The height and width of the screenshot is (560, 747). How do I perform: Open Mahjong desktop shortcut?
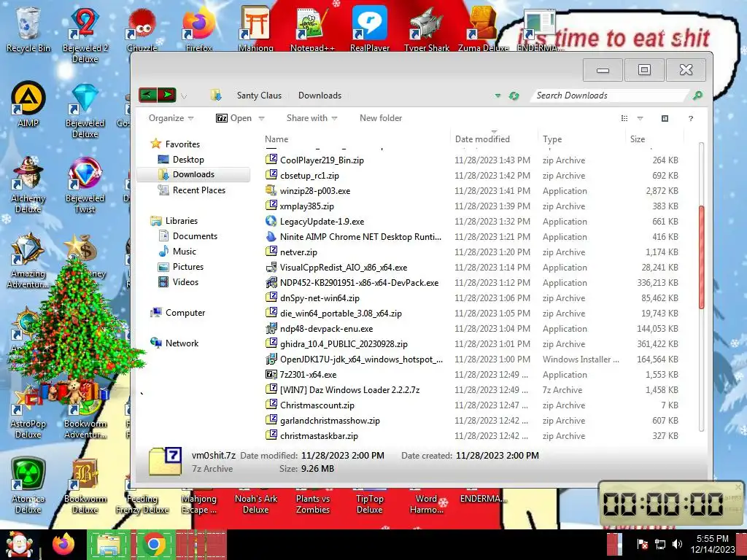(x=256, y=29)
